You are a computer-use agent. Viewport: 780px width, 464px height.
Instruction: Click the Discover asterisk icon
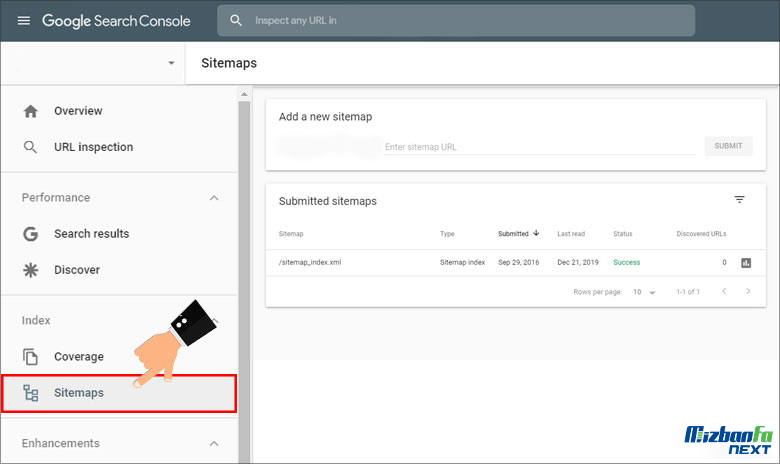30,270
